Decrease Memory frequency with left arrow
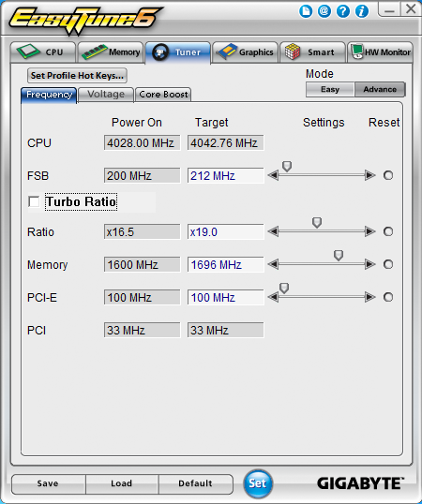The width and height of the screenshot is (422, 504). pos(273,264)
